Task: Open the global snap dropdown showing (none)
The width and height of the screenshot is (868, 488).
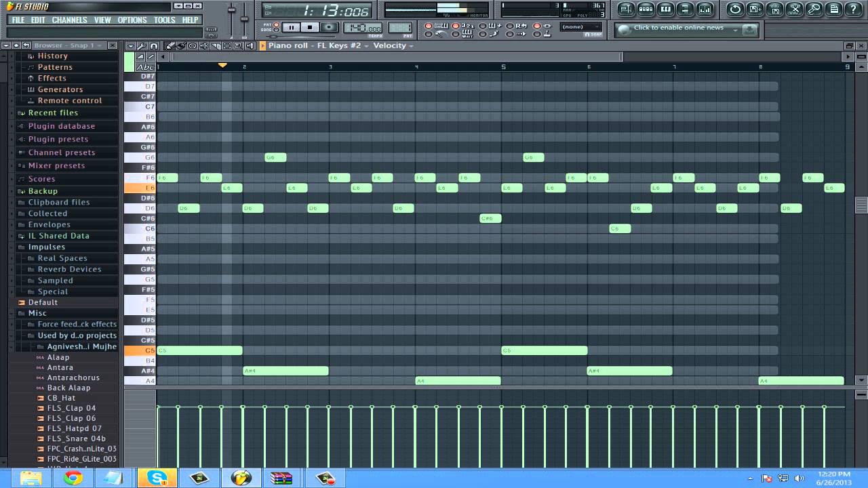Action: pos(580,27)
